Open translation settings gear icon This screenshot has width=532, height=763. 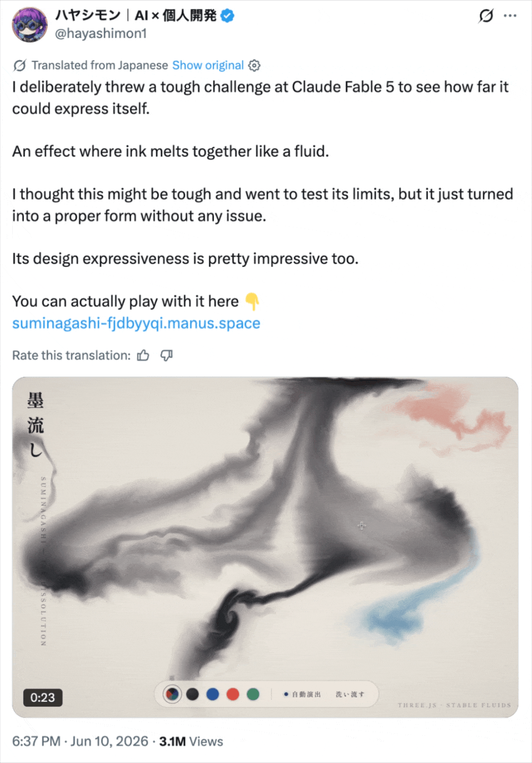pyautogui.click(x=254, y=65)
